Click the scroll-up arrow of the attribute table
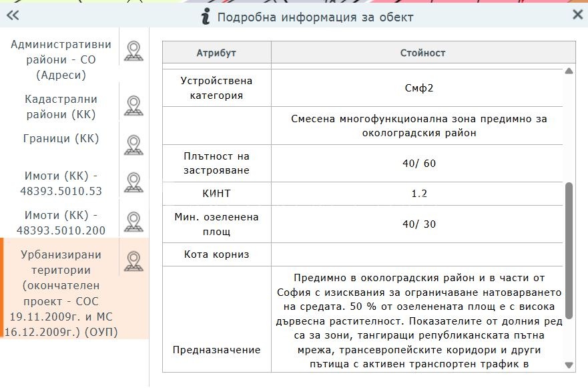This screenshot has height=388, width=588. [569, 69]
